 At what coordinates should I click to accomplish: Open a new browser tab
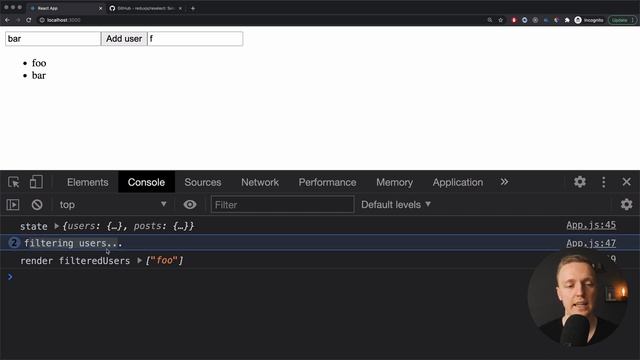pos(193,8)
